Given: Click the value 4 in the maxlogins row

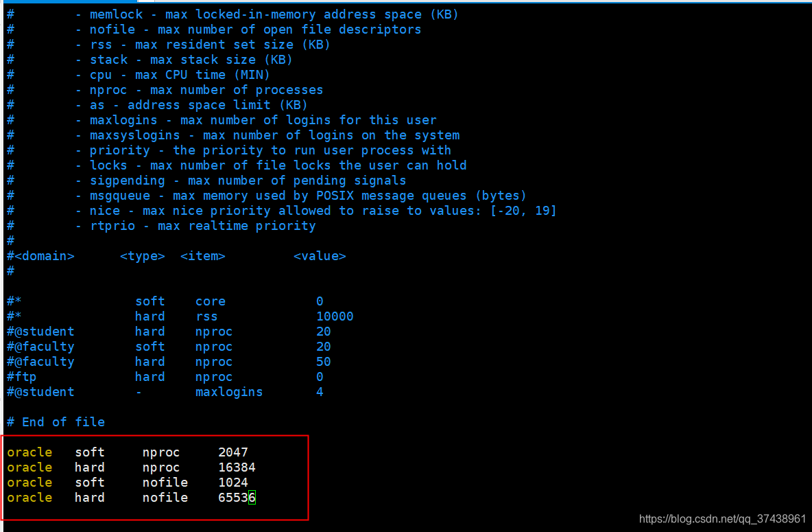Looking at the screenshot, I should 320,392.
